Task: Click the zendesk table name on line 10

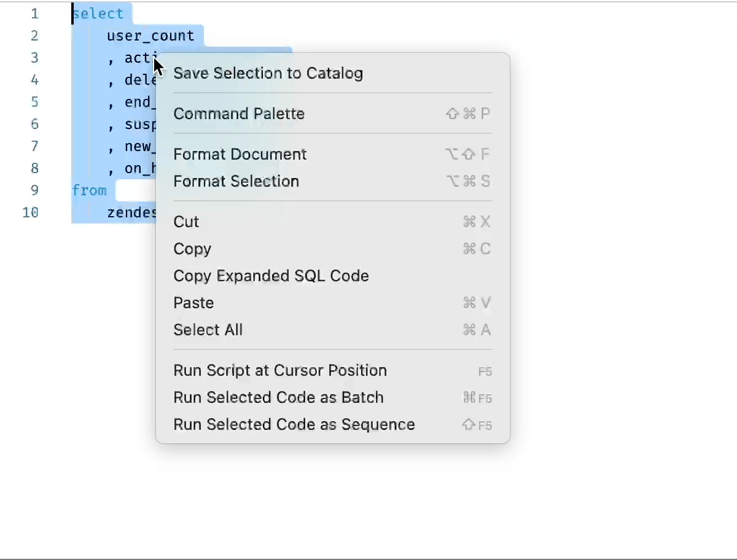Action: point(131,212)
